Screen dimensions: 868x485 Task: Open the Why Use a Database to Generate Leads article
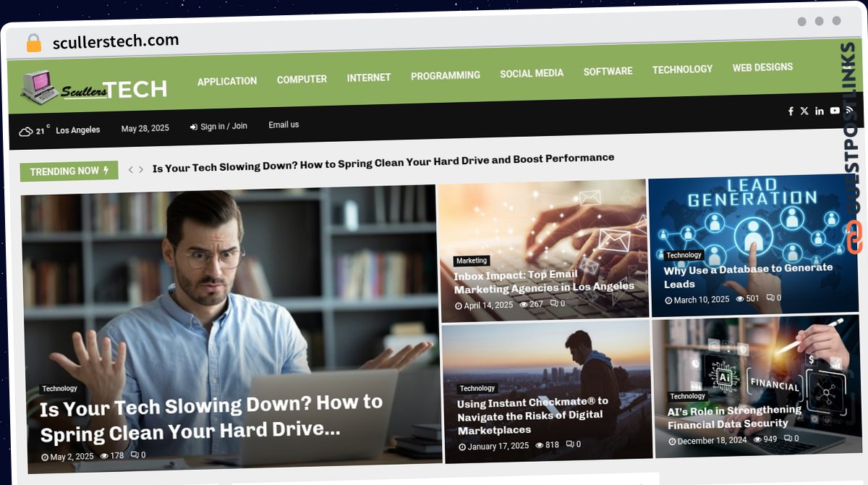coord(748,276)
